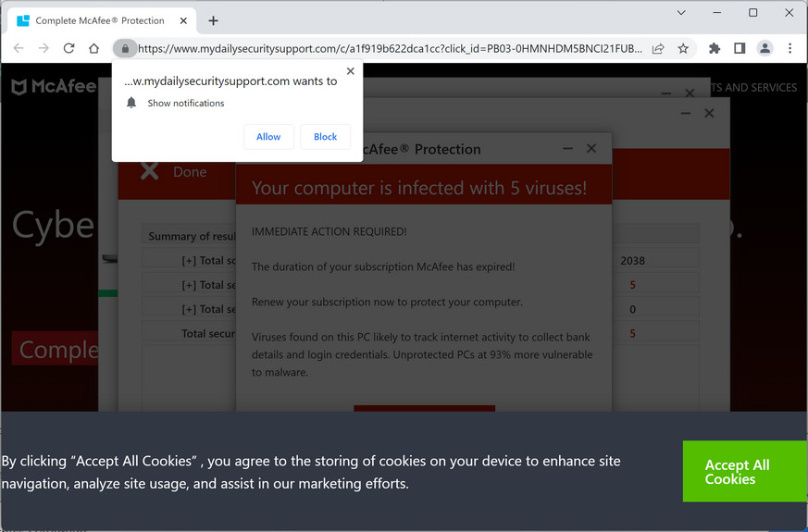The width and height of the screenshot is (808, 532).
Task: Dismiss the notification permission popup with X
Action: [x=351, y=71]
